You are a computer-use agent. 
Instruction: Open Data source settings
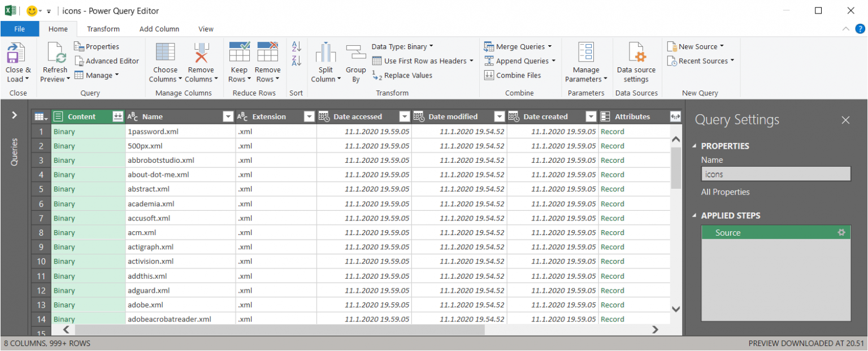[x=636, y=62]
